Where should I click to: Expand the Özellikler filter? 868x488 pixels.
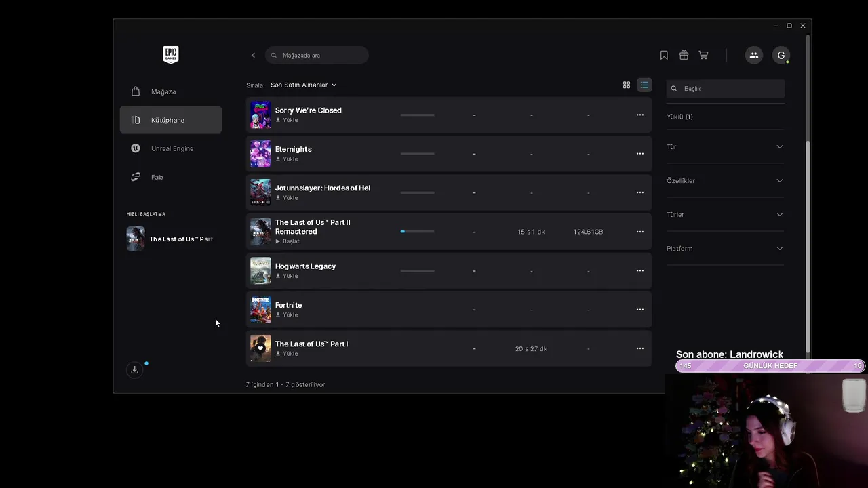[725, 180]
